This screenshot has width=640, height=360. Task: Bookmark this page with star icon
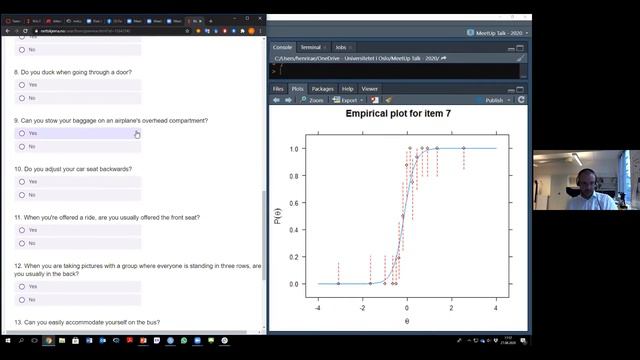(187, 31)
